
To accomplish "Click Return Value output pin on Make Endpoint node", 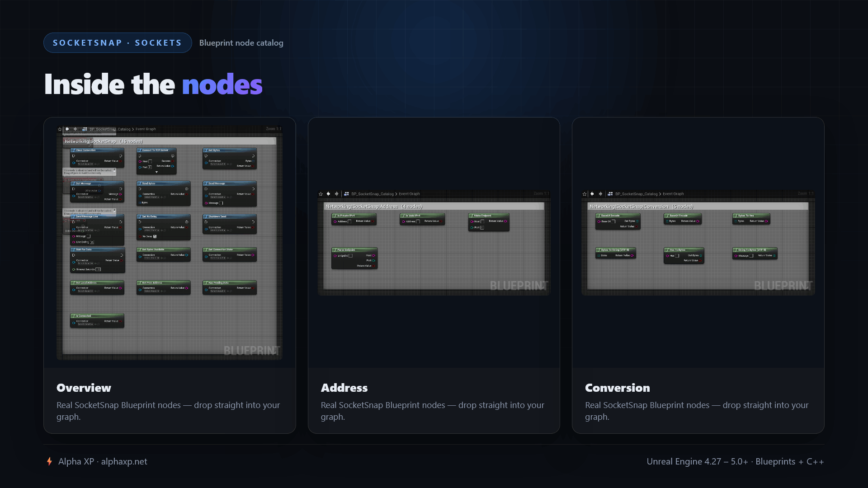I will coord(505,221).
